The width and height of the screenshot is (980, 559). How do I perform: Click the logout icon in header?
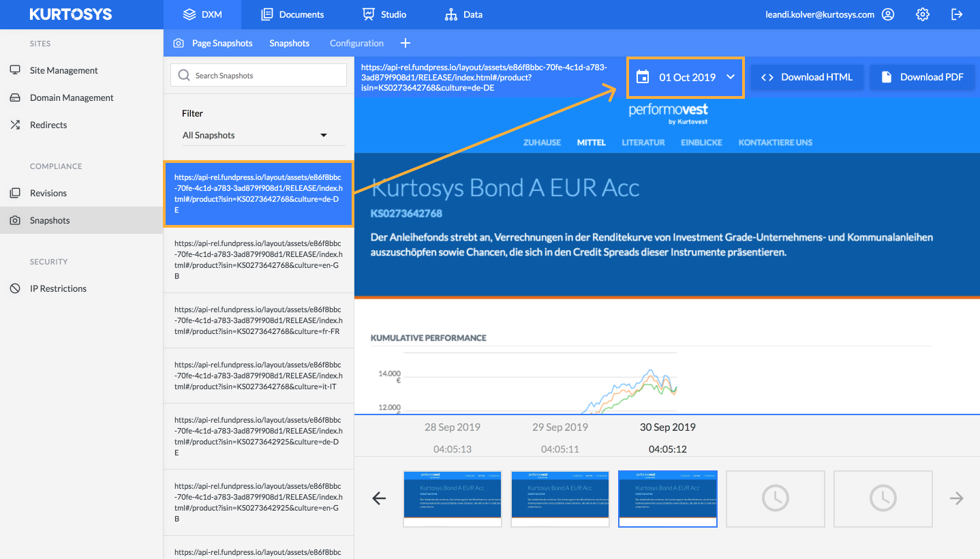coord(957,14)
